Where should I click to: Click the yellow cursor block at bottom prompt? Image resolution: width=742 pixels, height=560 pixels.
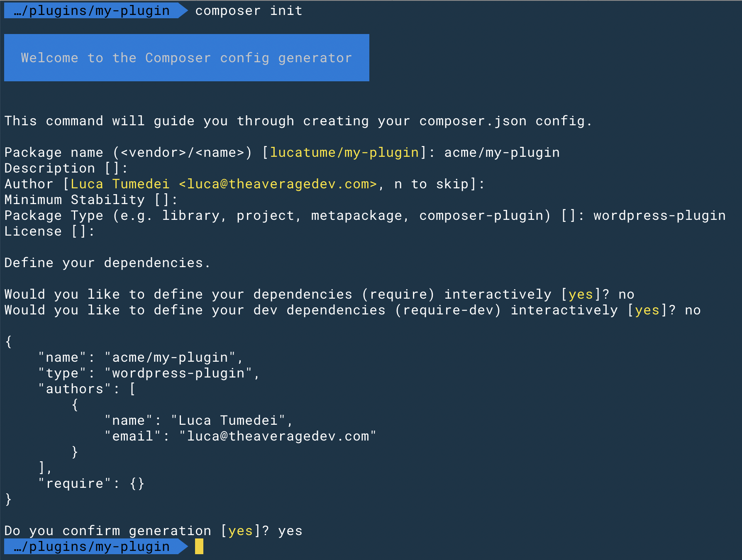(x=199, y=546)
